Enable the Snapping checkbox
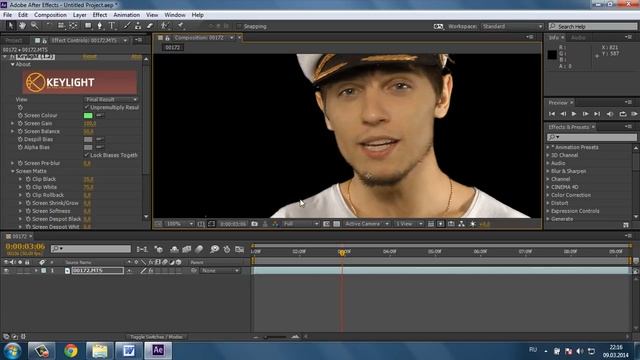Screen dimensions: 640x360 coord(239,26)
